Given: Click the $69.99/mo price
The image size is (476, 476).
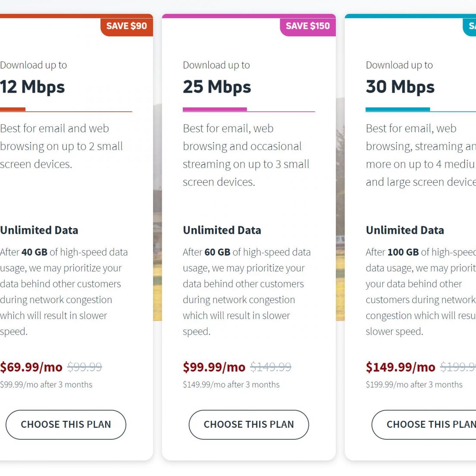Looking at the screenshot, I should tap(31, 367).
